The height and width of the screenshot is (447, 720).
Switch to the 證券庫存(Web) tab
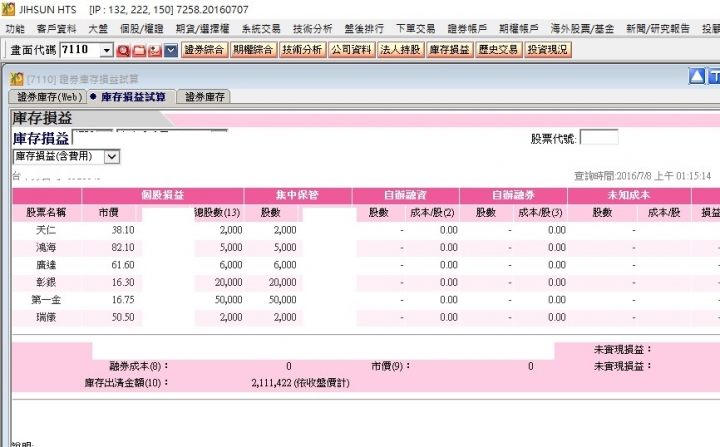pos(48,97)
